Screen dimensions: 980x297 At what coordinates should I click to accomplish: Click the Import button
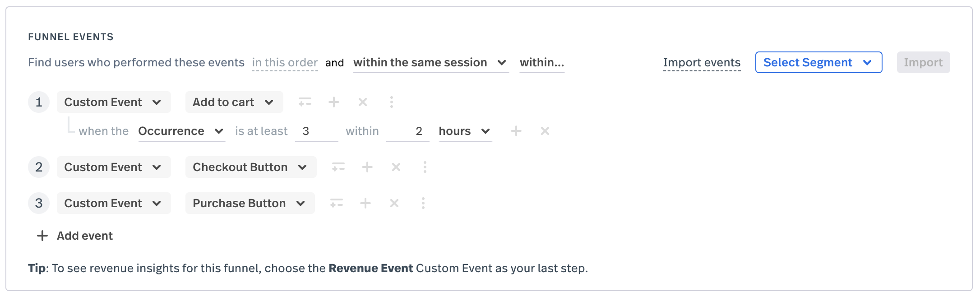click(x=923, y=62)
